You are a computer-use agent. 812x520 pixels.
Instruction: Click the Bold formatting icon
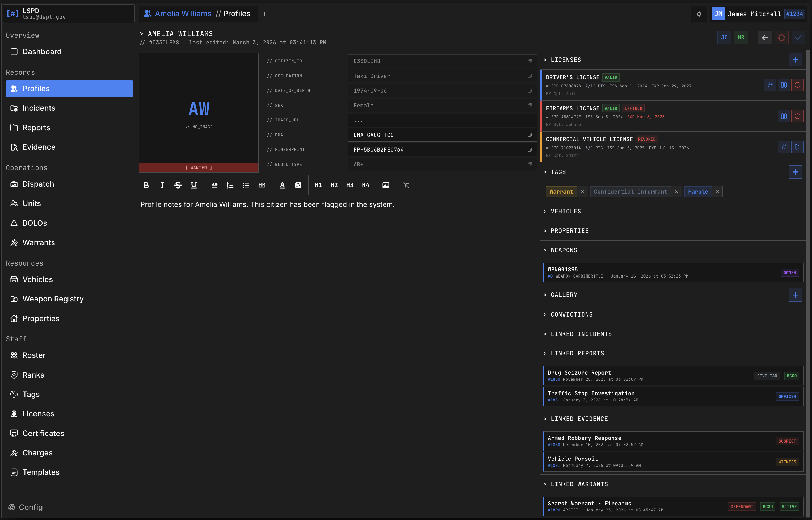point(146,185)
